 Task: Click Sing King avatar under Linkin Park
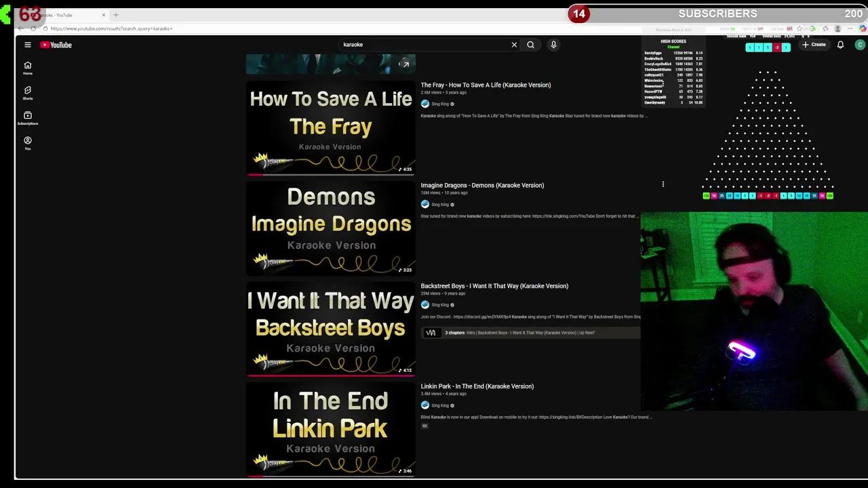pyautogui.click(x=425, y=405)
